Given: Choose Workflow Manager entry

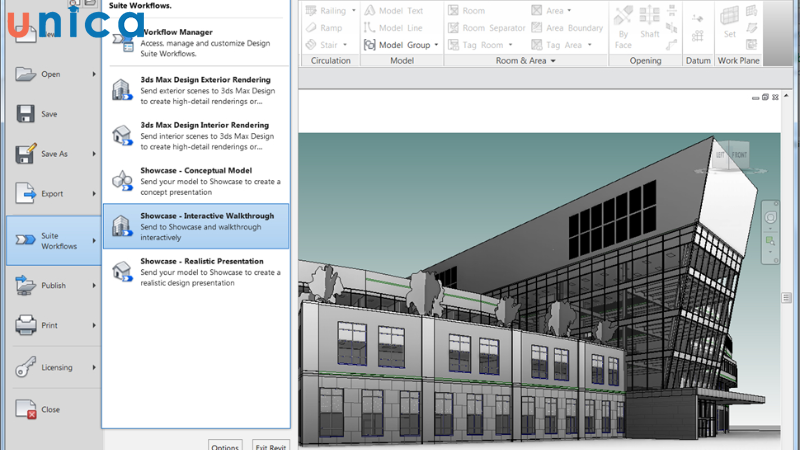Looking at the screenshot, I should coord(196,42).
